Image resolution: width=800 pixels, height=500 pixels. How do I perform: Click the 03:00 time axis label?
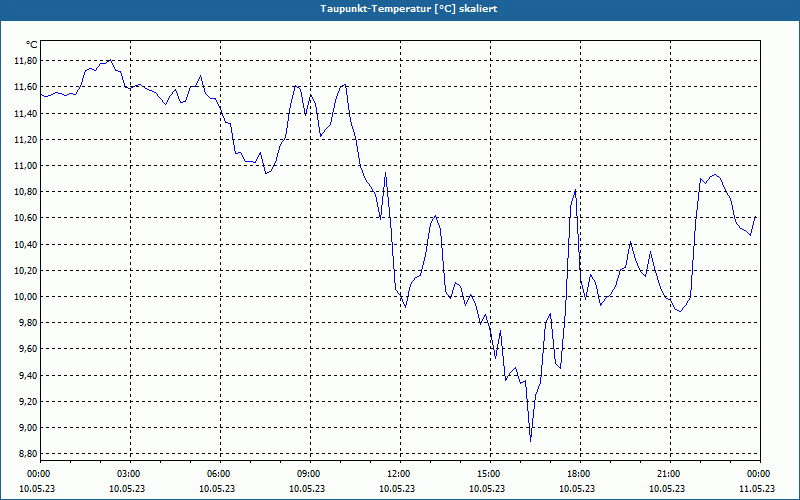coord(131,474)
